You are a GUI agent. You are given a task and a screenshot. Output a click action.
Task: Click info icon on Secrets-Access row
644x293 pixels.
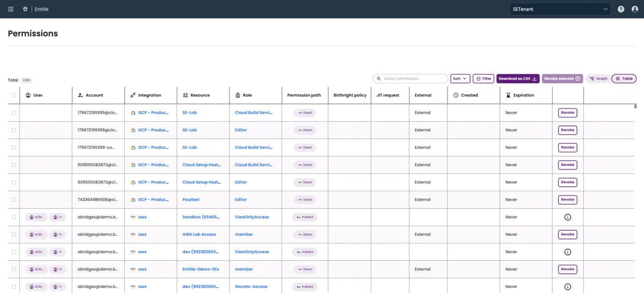click(568, 287)
